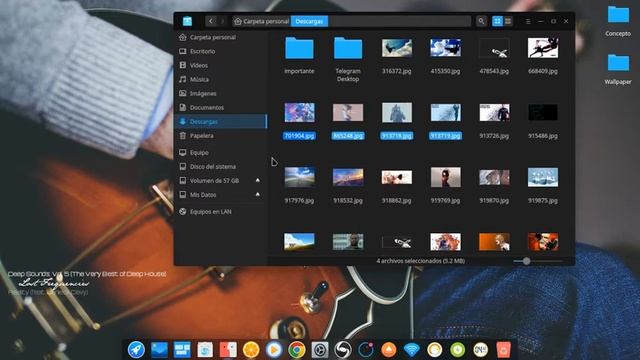Adjust the icon size slider

click(527, 261)
